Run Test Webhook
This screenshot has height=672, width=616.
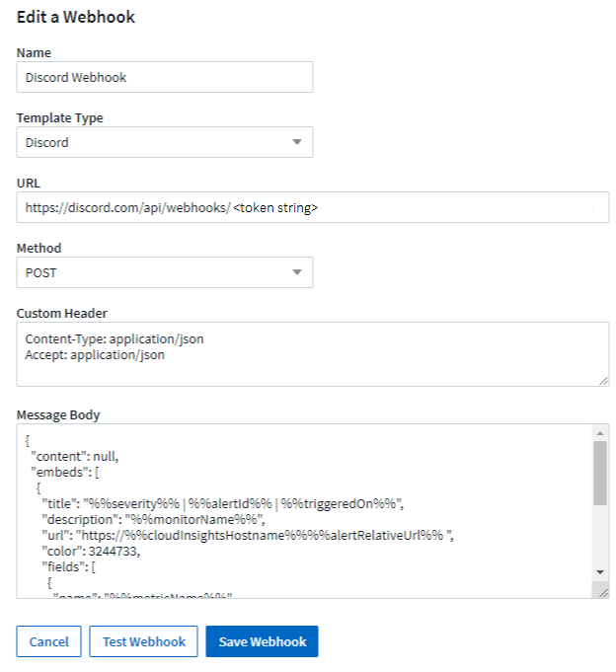click(144, 641)
